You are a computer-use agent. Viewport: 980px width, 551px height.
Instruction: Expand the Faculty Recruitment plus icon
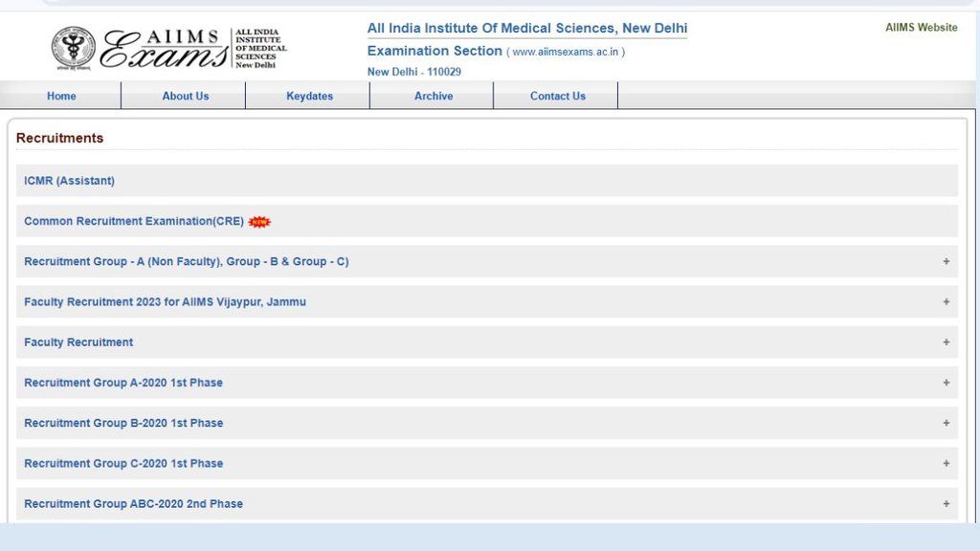tap(946, 342)
